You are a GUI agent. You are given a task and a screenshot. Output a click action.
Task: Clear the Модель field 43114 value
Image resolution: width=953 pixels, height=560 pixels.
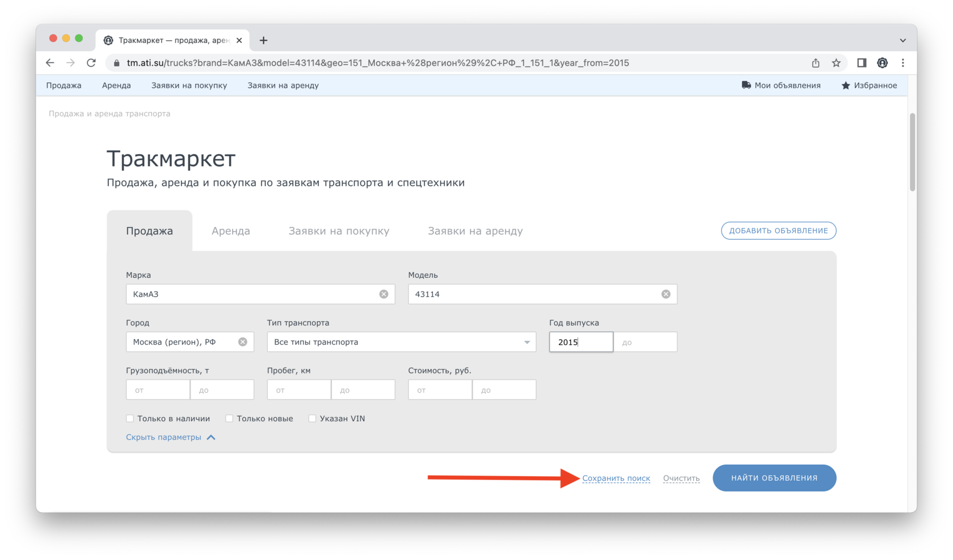(666, 294)
